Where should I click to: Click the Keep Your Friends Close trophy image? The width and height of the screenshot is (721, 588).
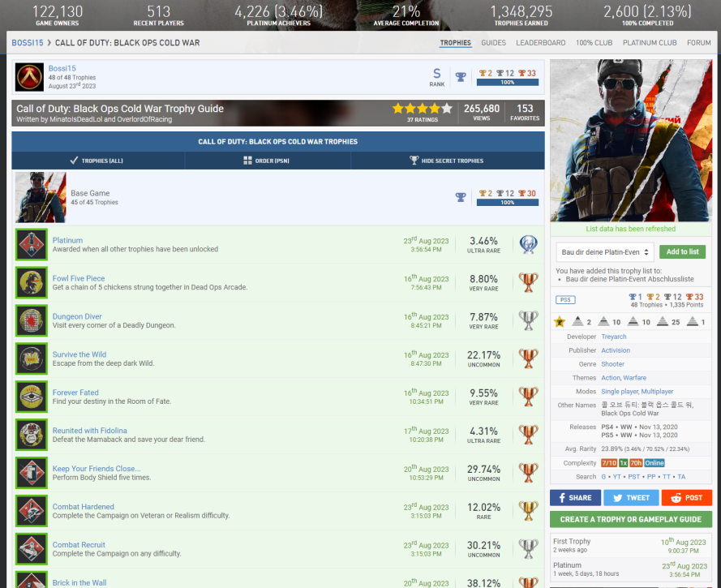click(x=32, y=474)
